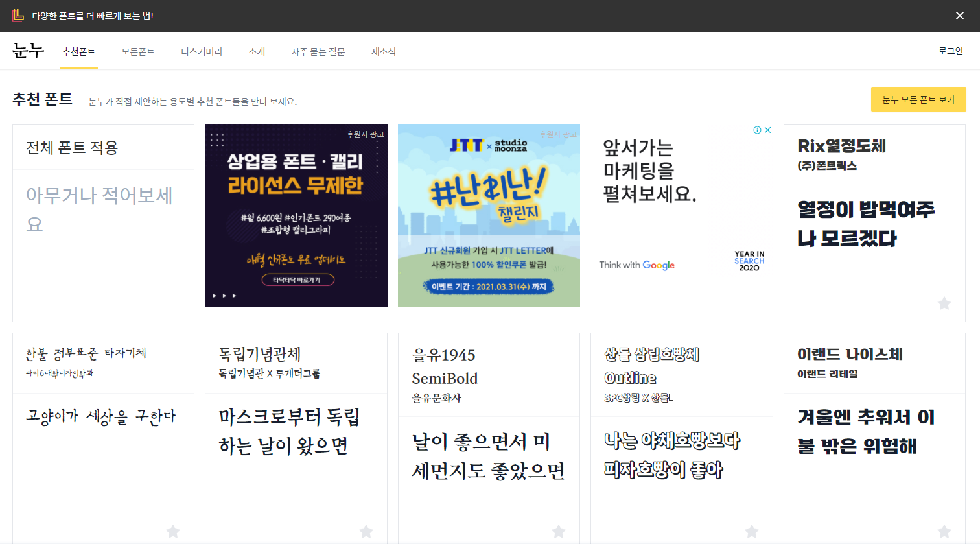Click 눈누 모든 폰트 보기 button
This screenshot has width=980, height=544.
tap(918, 99)
